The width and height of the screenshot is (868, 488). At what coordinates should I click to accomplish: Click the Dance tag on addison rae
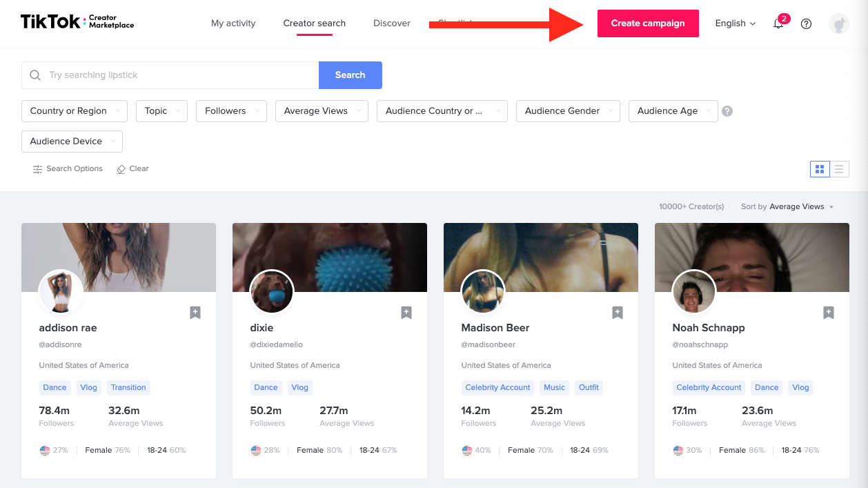coord(55,388)
